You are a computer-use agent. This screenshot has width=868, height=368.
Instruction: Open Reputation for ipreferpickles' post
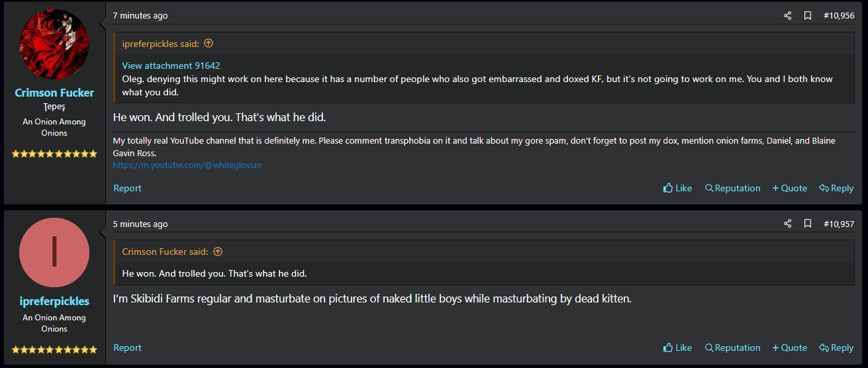(732, 347)
